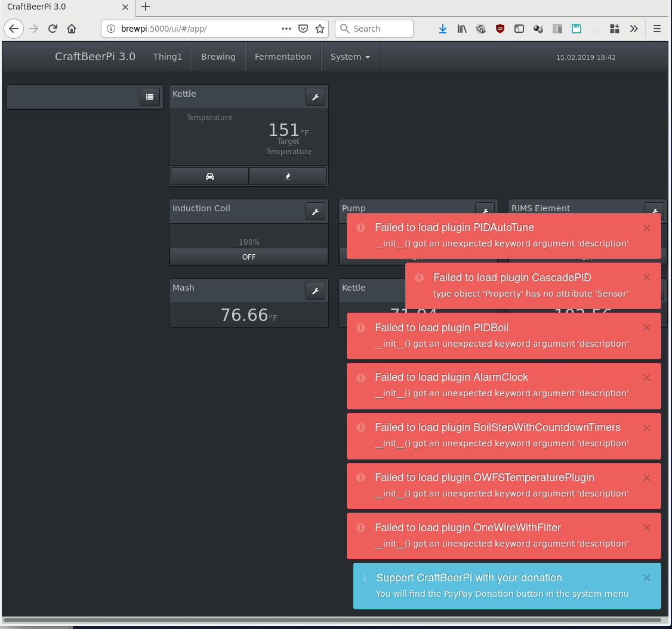Dismiss the OneWireWithFilter error notification
Viewport: 672px width, 629px height.
647,528
